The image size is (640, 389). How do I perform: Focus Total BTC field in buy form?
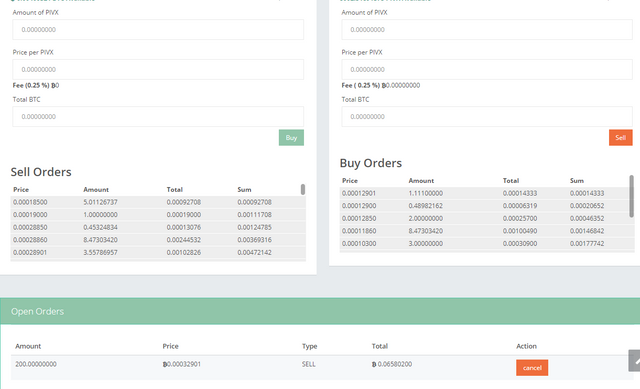(158, 117)
